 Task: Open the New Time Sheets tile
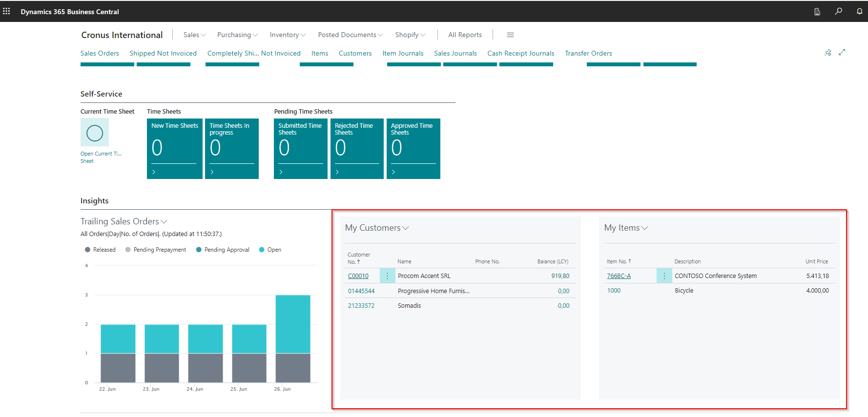(x=175, y=149)
